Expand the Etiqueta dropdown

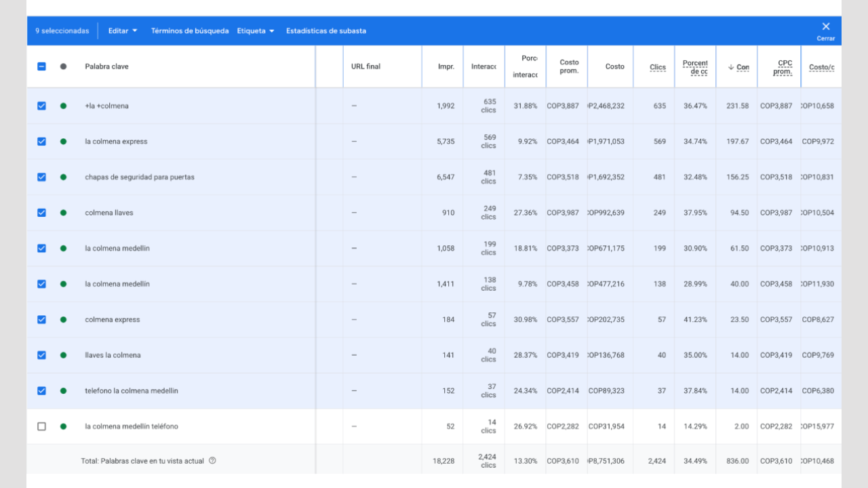coord(256,30)
